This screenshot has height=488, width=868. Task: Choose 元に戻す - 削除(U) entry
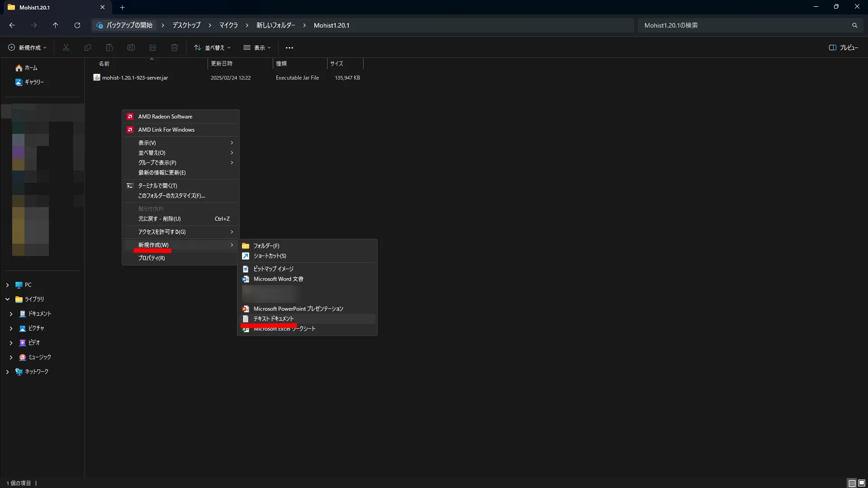click(180, 219)
